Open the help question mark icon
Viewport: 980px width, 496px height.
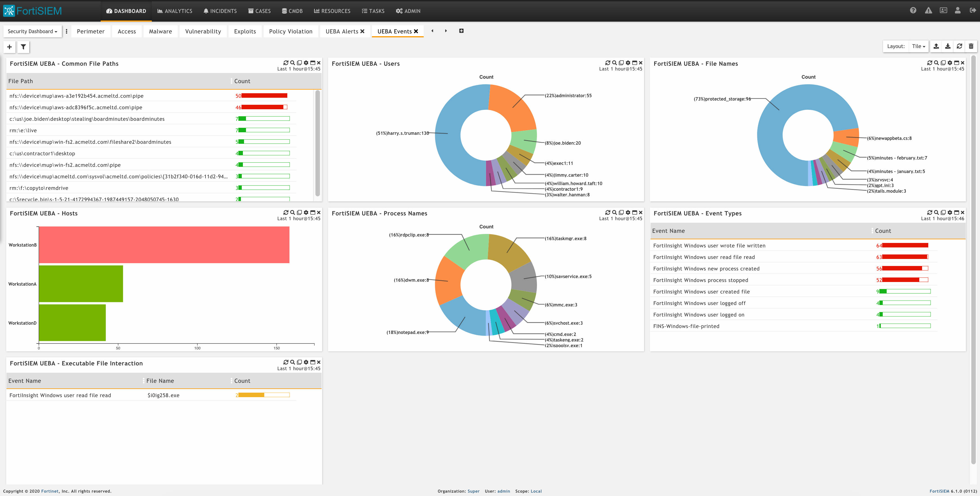[913, 11]
